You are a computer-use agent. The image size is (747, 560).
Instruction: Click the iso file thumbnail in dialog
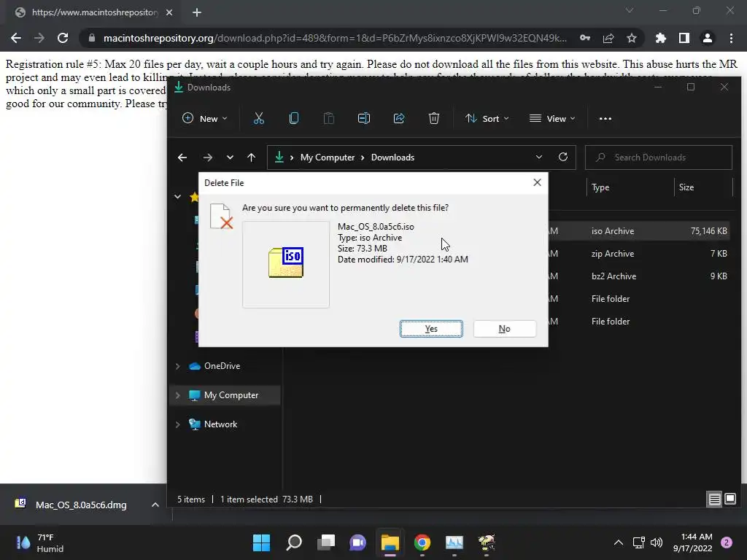pyautogui.click(x=286, y=264)
